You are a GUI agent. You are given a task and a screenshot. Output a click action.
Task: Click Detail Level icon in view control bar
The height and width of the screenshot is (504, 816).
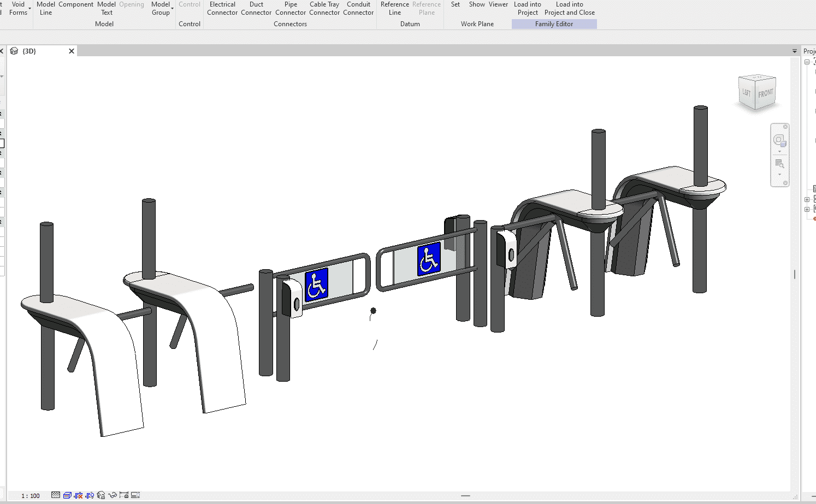pyautogui.click(x=56, y=495)
